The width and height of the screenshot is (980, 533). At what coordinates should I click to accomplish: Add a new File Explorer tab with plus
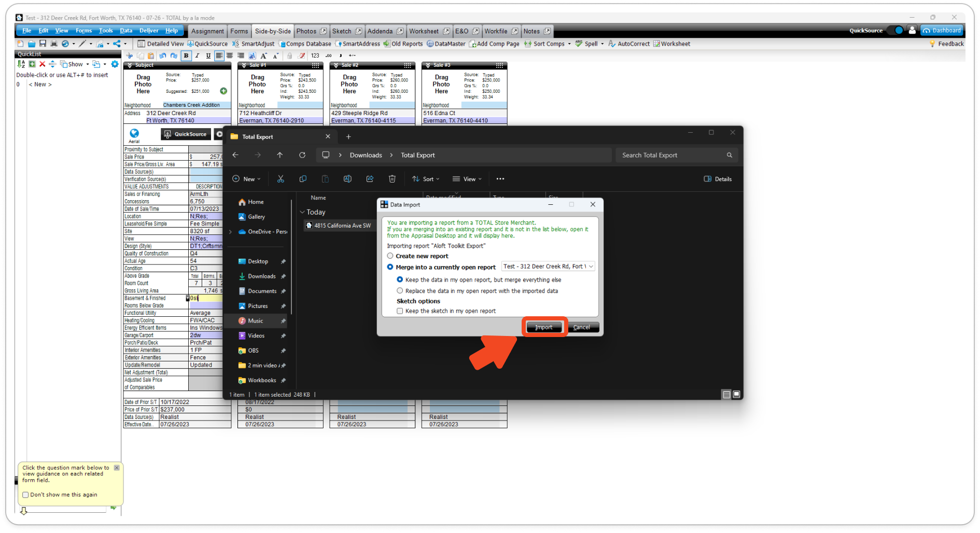[x=348, y=137]
